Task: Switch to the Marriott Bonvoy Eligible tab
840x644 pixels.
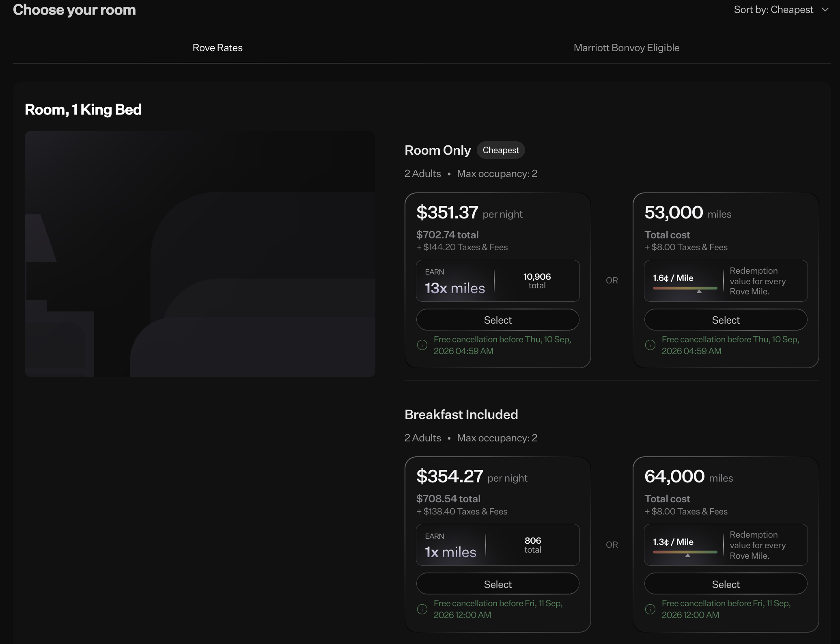Action: click(x=626, y=48)
